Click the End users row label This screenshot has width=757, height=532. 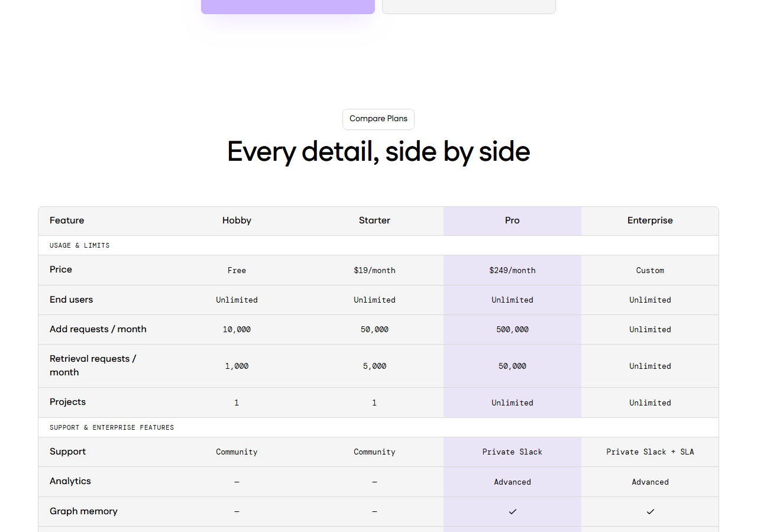click(71, 300)
